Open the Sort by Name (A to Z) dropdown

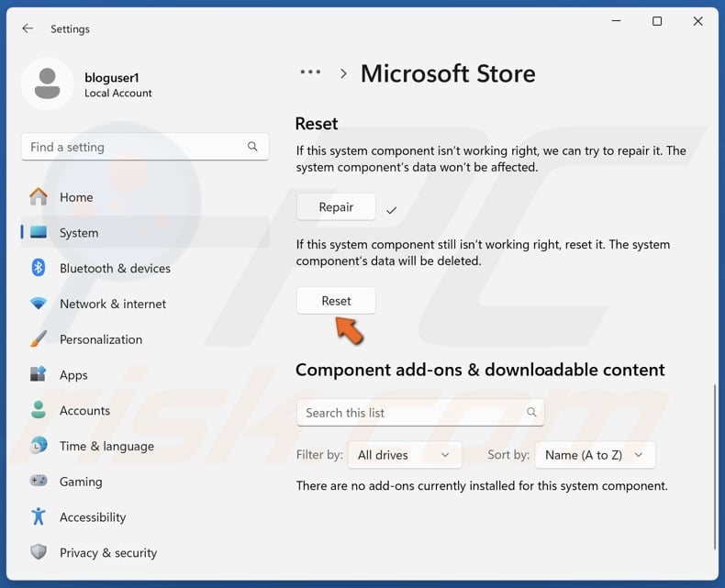pos(594,455)
